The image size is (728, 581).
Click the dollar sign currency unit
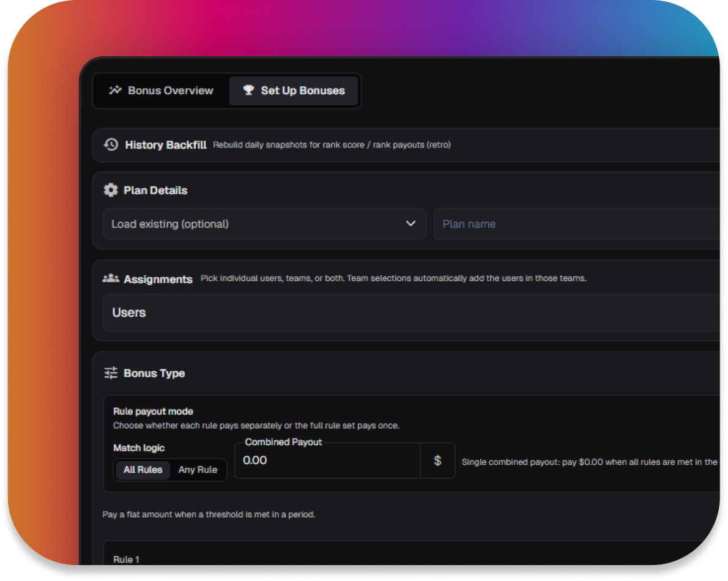tap(437, 461)
